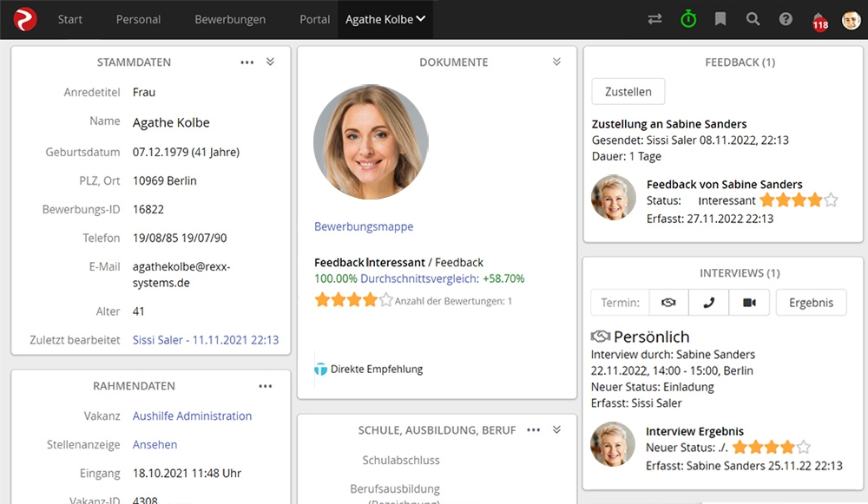
Task: Click the Anredetitel value Frau
Action: pyautogui.click(x=144, y=93)
